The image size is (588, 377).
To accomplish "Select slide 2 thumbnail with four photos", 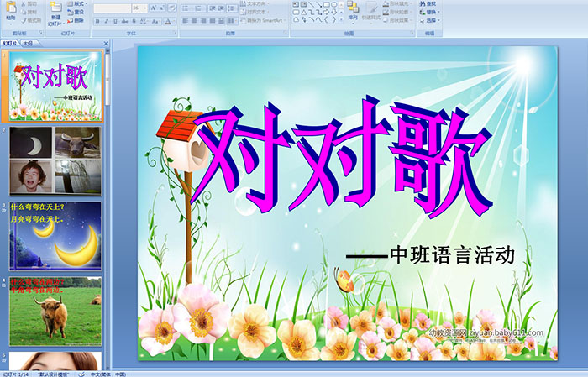I will point(55,161).
